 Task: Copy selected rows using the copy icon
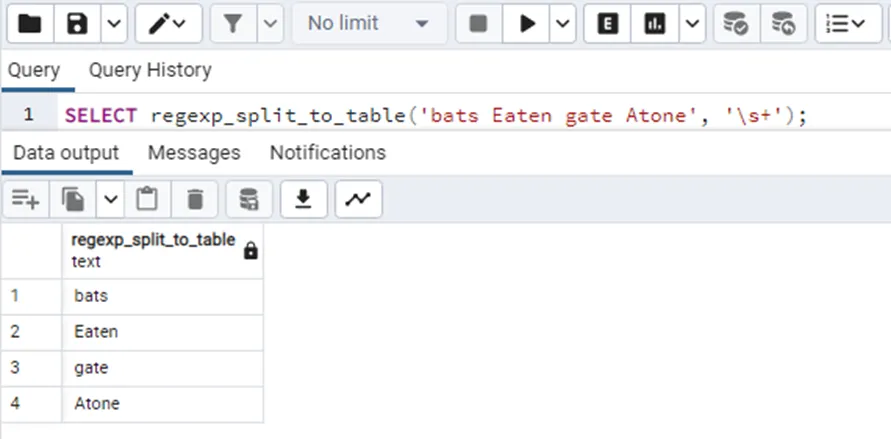73,200
